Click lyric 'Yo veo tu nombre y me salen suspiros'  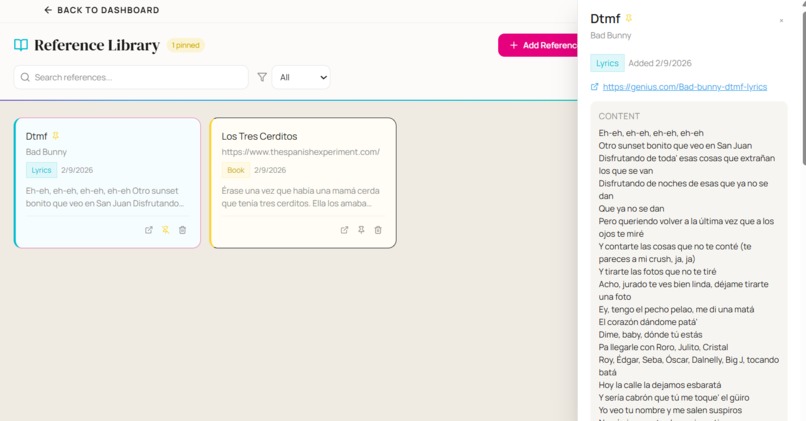click(x=670, y=410)
